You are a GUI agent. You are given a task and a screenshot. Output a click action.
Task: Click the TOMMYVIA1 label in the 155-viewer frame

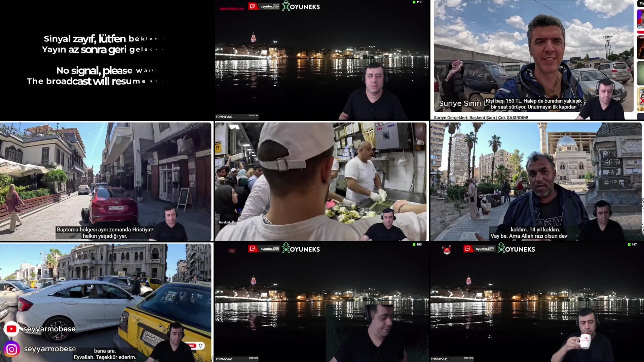click(224, 359)
